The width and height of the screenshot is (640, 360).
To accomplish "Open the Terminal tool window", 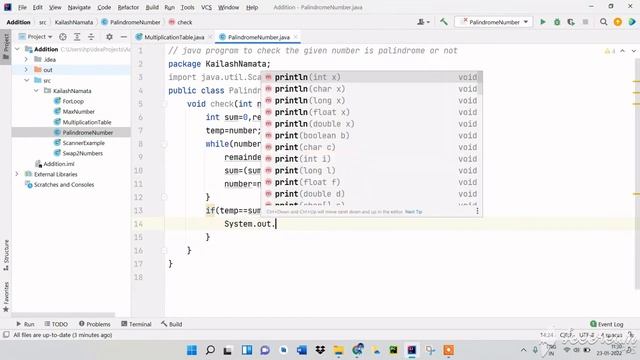I will 136,324.
